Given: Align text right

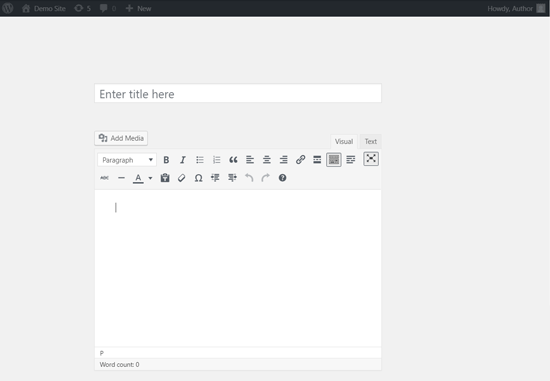Looking at the screenshot, I should coord(283,160).
